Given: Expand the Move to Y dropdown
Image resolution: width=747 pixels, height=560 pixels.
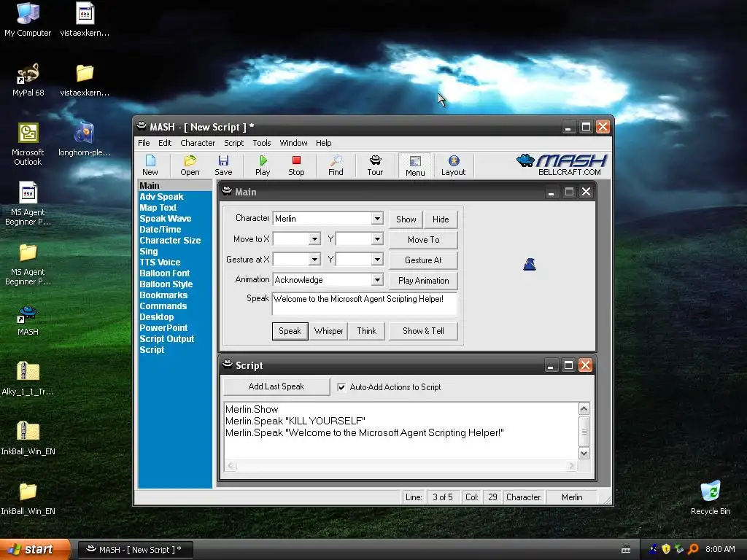Looking at the screenshot, I should [x=377, y=239].
